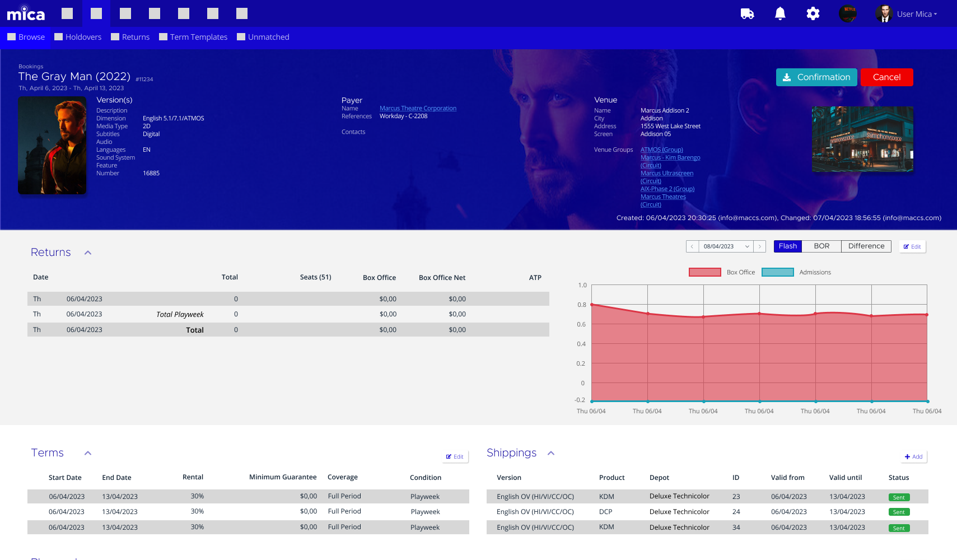Open the Unmatched tab
The width and height of the screenshot is (957, 560).
[x=263, y=37]
